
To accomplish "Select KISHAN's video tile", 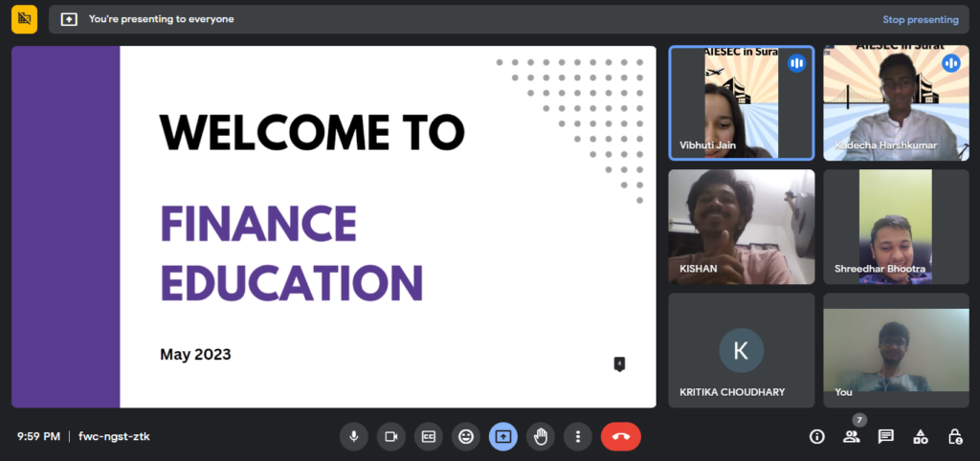I will coord(741,227).
